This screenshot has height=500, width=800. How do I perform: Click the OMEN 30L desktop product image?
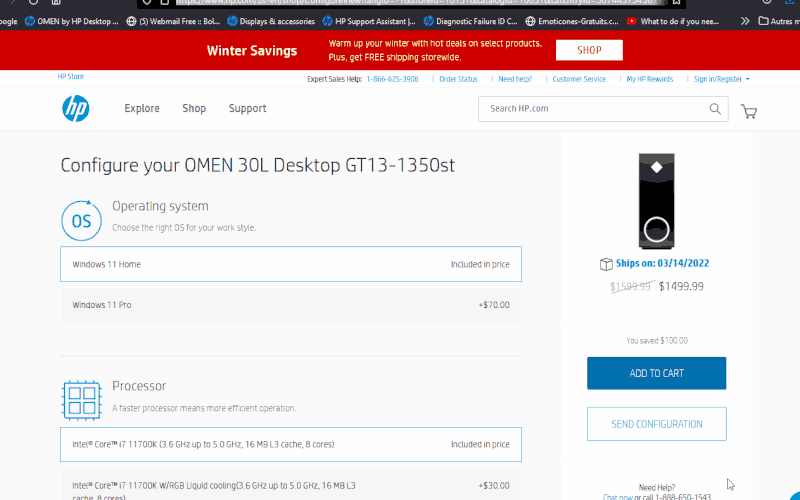(657, 199)
